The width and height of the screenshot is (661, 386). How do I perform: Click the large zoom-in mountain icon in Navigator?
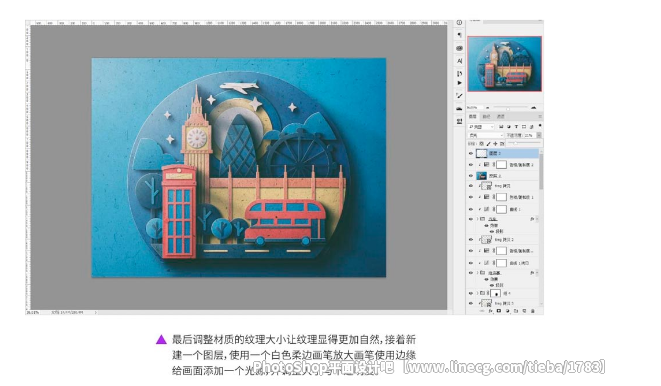(x=533, y=108)
